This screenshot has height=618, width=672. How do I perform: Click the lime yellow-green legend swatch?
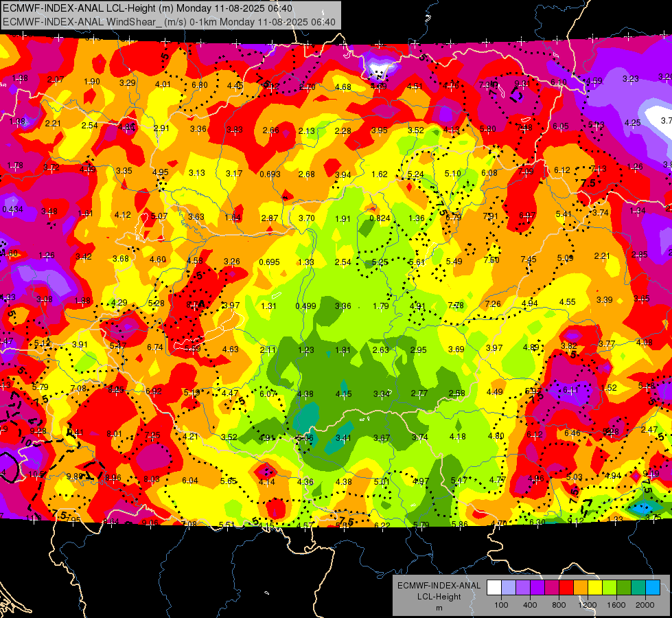[610, 588]
